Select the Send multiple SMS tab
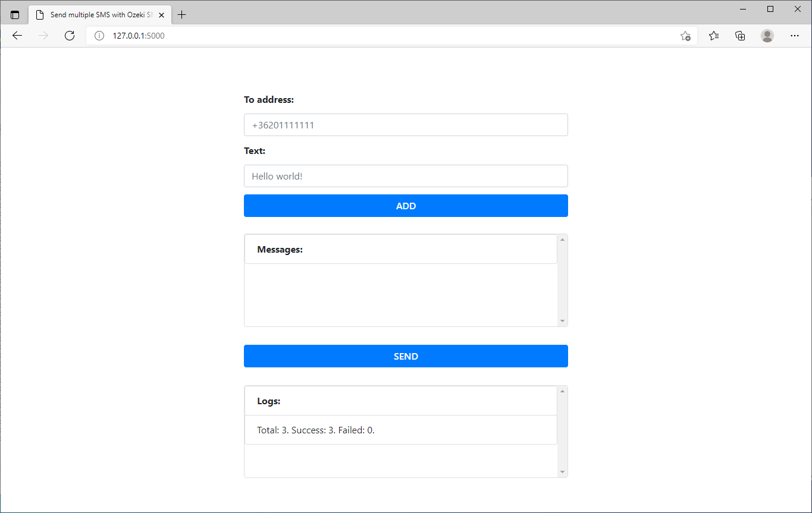This screenshot has width=812, height=513. coord(98,15)
